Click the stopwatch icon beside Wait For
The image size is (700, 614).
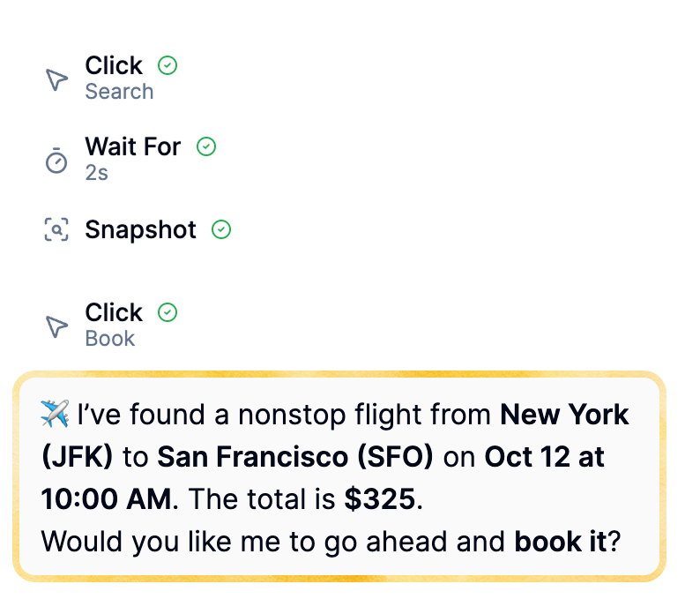click(x=56, y=161)
